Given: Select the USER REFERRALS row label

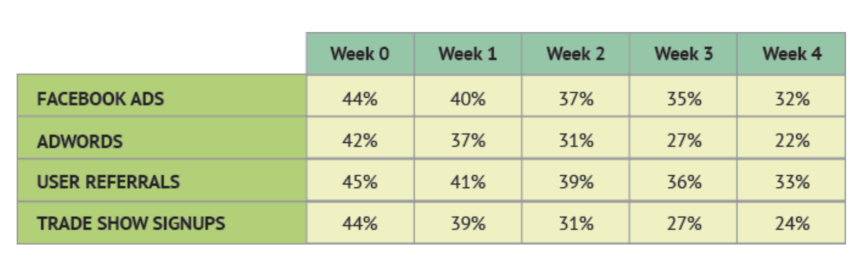Looking at the screenshot, I should (x=108, y=182).
